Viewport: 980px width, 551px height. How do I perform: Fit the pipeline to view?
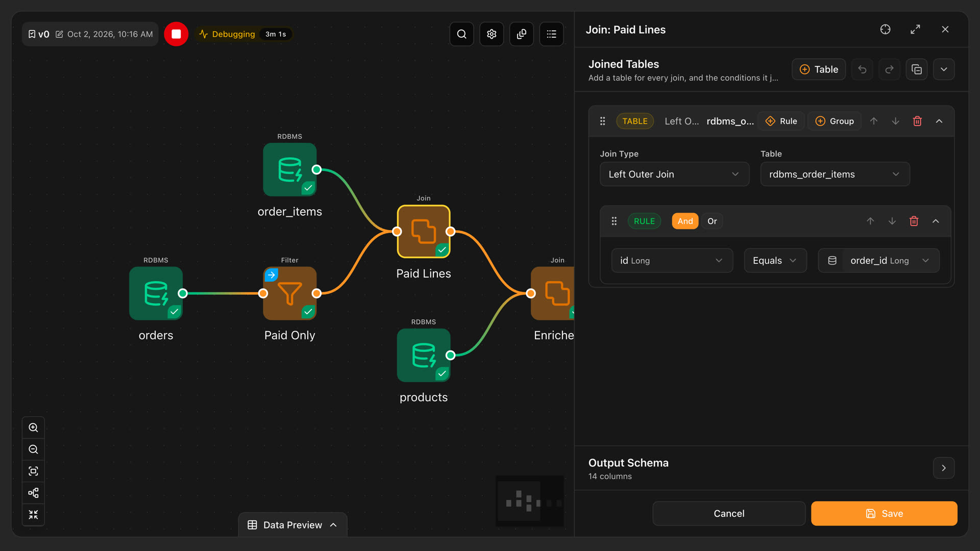[33, 471]
